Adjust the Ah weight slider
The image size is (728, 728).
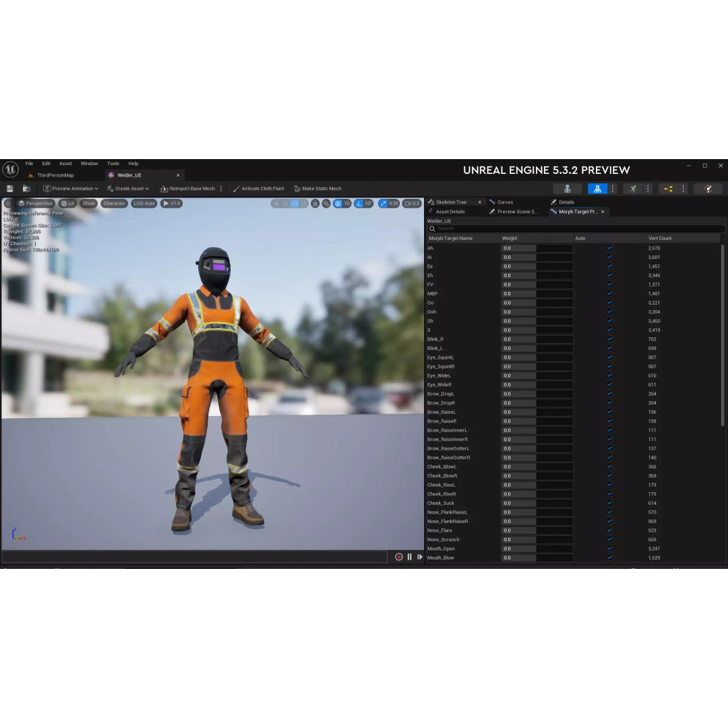(x=537, y=248)
